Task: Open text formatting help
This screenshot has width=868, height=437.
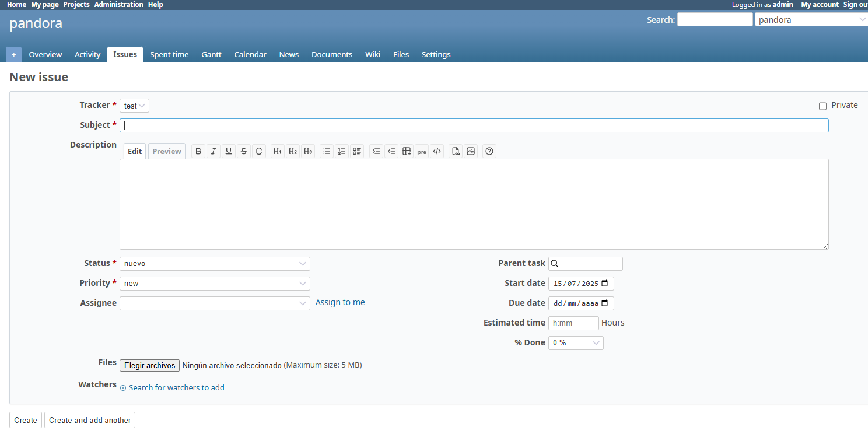Action: 489,151
